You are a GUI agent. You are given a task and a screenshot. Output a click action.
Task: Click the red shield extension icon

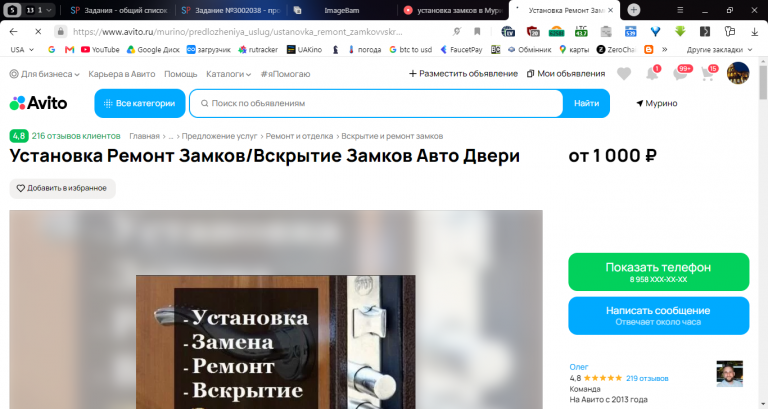(x=533, y=31)
